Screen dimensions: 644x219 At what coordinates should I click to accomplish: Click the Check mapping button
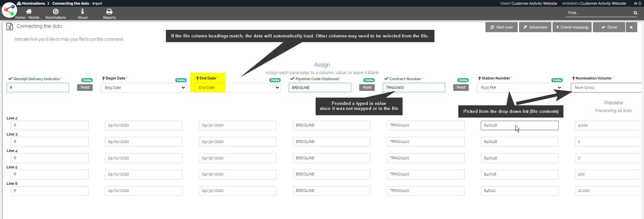[572, 27]
